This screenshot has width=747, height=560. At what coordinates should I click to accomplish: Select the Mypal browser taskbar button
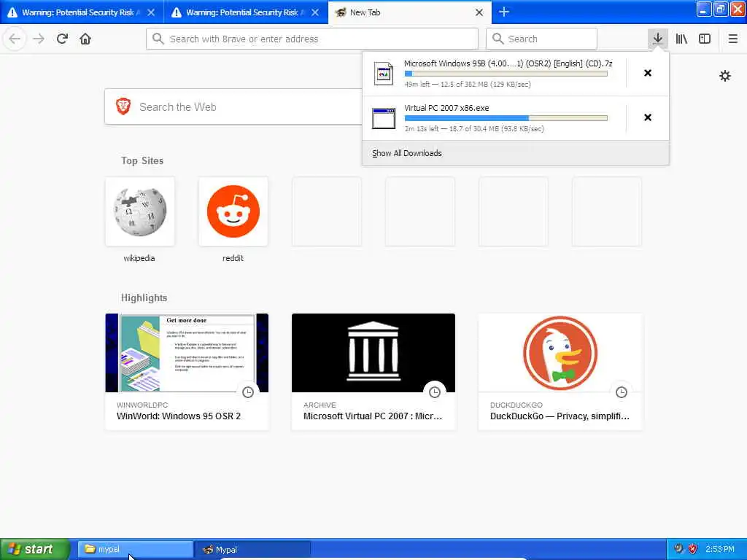(253, 550)
